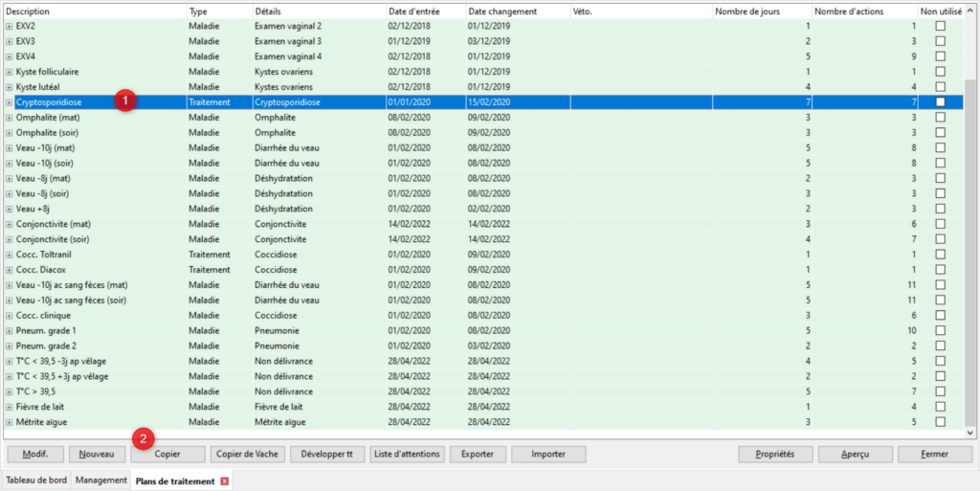Switch to Tableau de bord tab
Image resolution: width=980 pixels, height=491 pixels.
click(x=35, y=480)
